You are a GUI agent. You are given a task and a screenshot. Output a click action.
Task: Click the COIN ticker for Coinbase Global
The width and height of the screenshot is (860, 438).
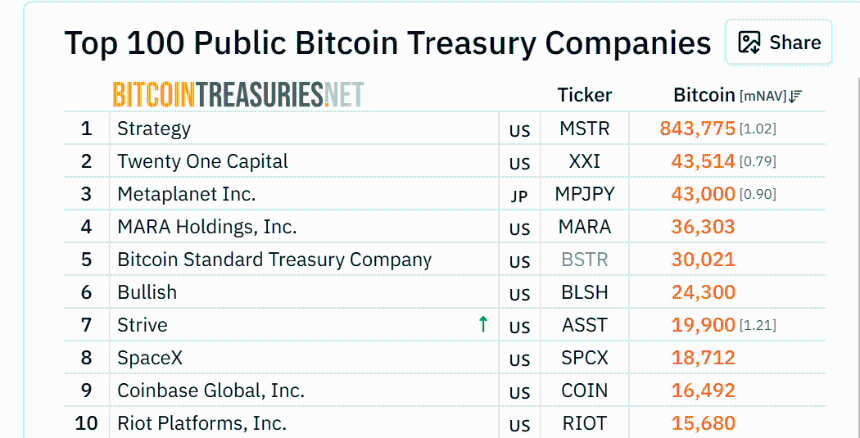585,390
